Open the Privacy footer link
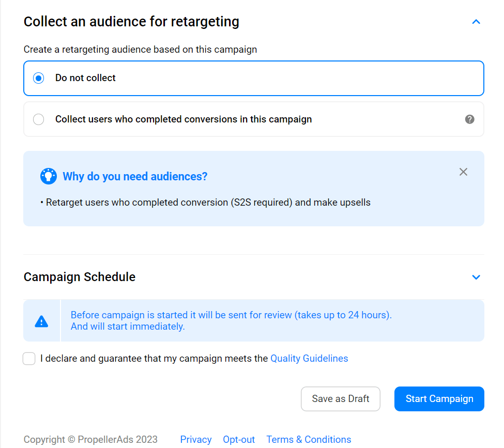 (x=196, y=439)
